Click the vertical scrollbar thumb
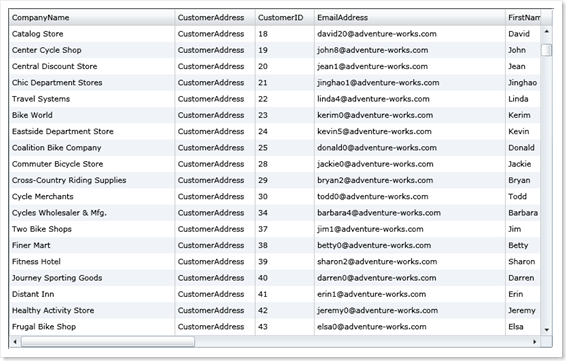Image resolution: width=566 pixels, height=361 pixels. click(547, 50)
